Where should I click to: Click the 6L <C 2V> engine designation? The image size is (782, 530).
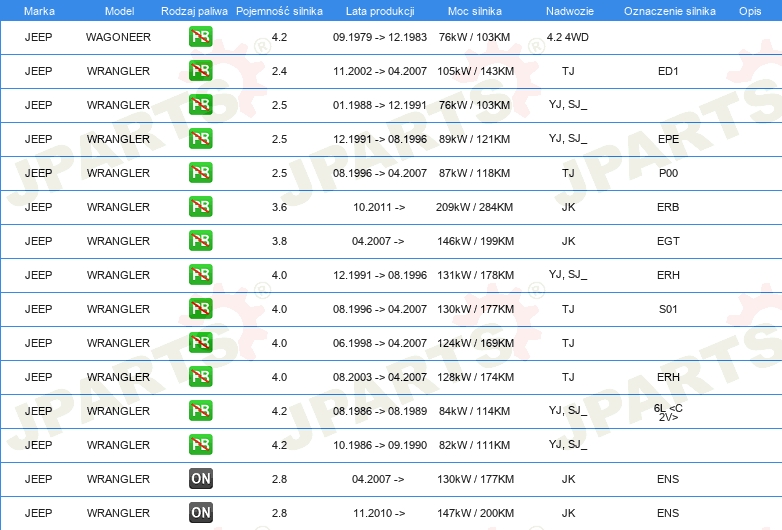click(x=668, y=412)
